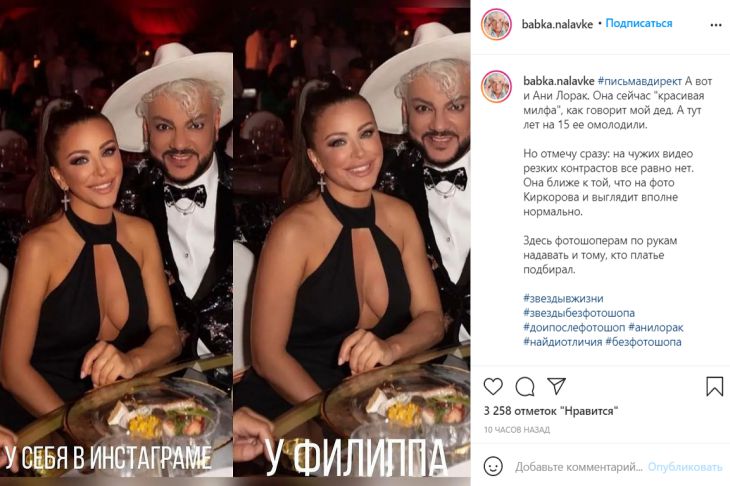730x486 pixels.
Task: Open hashtag #найдиотличия
Action: point(563,342)
